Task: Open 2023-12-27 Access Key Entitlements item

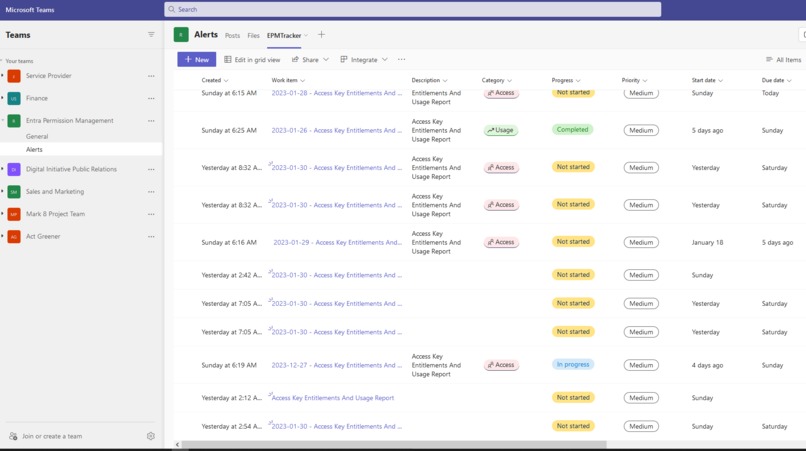Action: point(337,365)
